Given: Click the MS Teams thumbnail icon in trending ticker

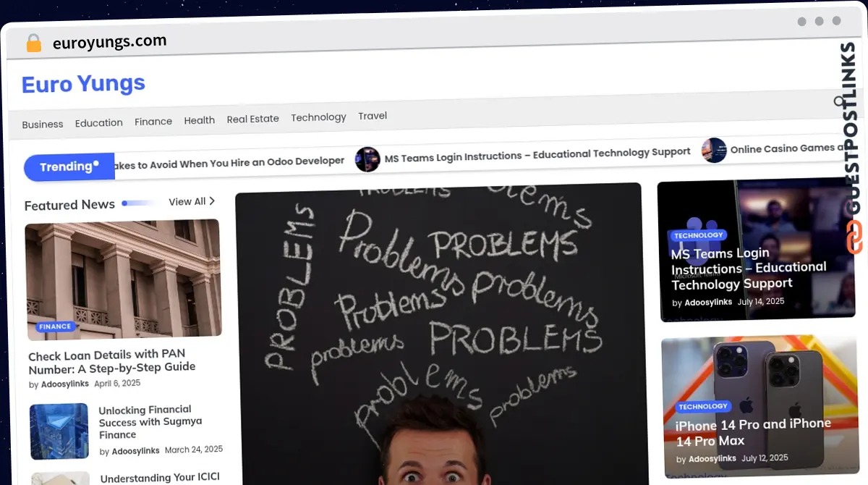Looking at the screenshot, I should (x=368, y=159).
